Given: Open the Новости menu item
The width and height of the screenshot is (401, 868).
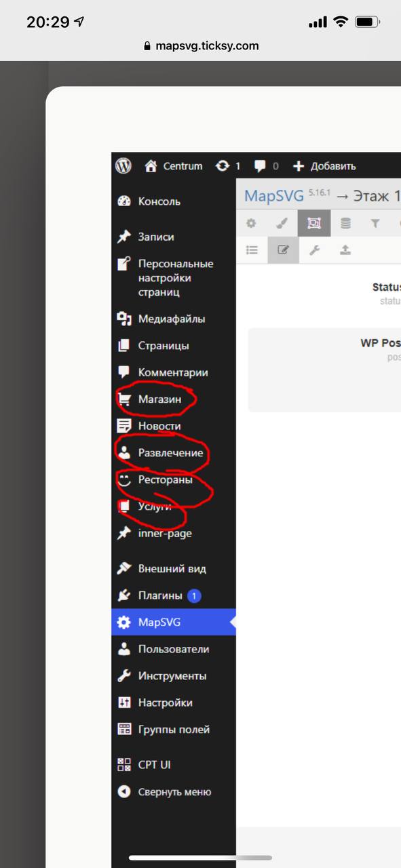Looking at the screenshot, I should pos(174,426).
